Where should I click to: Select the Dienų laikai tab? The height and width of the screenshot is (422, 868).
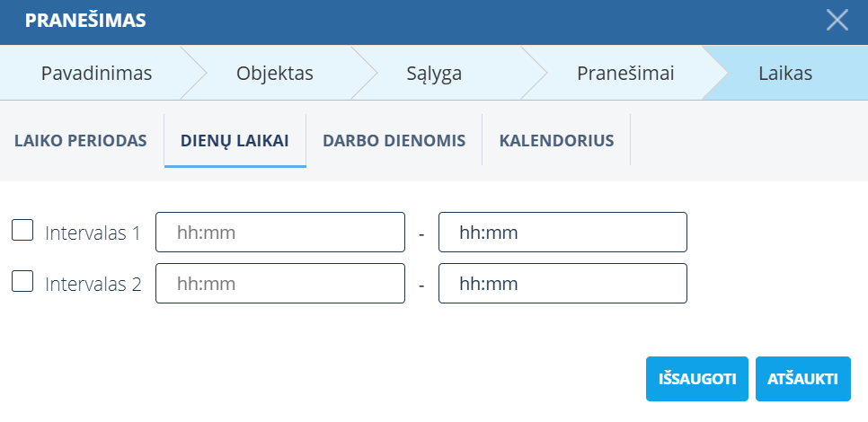[235, 141]
